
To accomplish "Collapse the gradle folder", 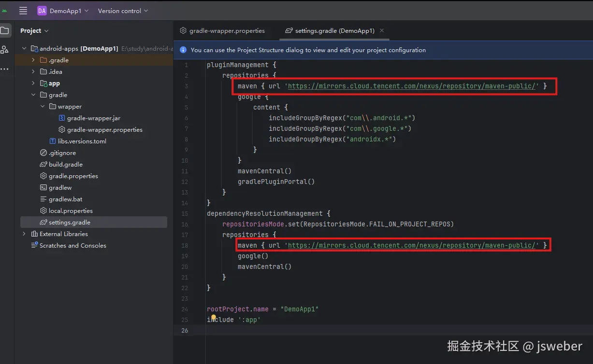I will coord(33,95).
